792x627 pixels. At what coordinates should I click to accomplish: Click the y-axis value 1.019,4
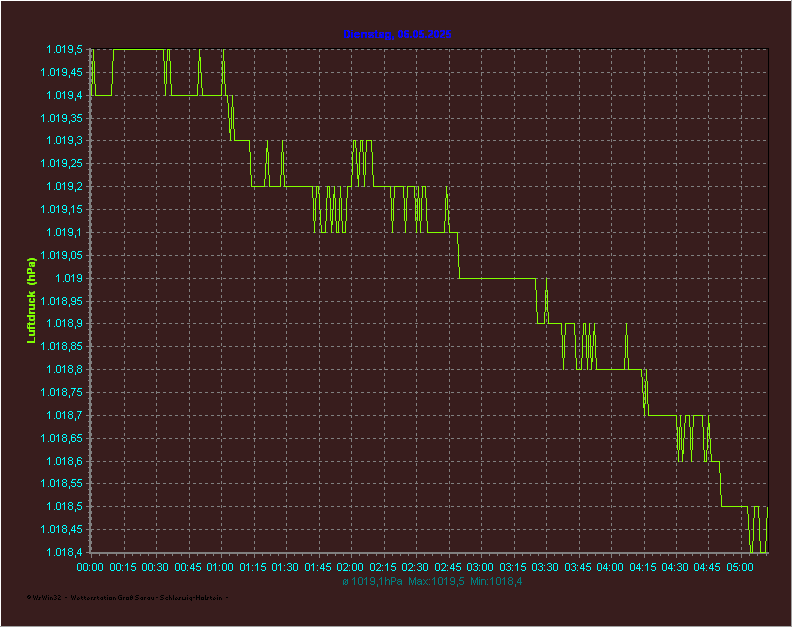(65, 95)
